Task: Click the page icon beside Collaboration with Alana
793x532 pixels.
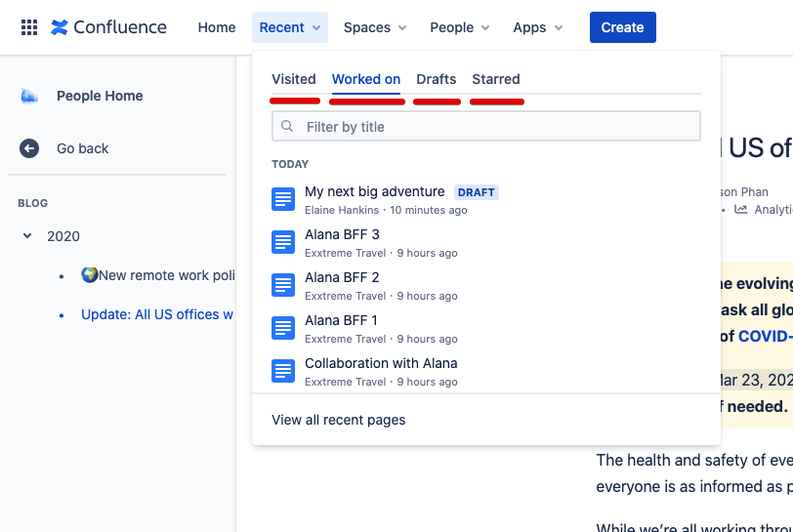Action: tap(283, 371)
